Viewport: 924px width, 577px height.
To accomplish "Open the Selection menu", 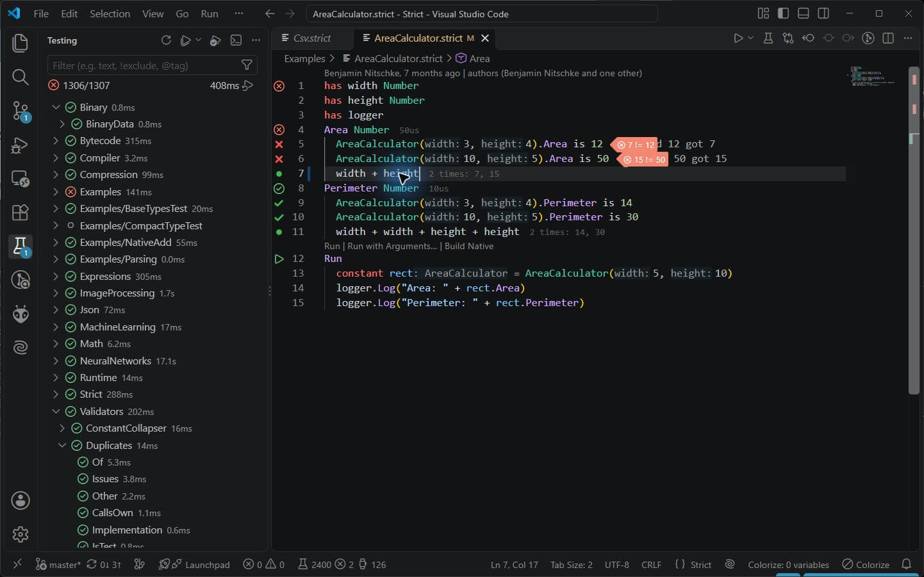I will [x=110, y=13].
